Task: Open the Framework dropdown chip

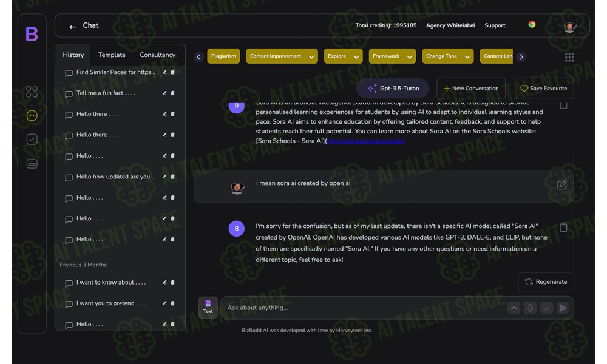Action: pos(392,56)
